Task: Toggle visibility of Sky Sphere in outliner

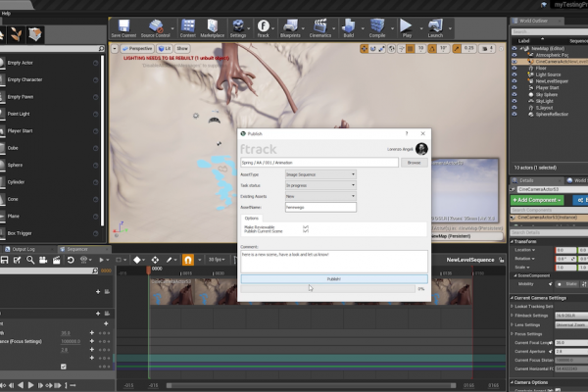Action: pos(514,94)
